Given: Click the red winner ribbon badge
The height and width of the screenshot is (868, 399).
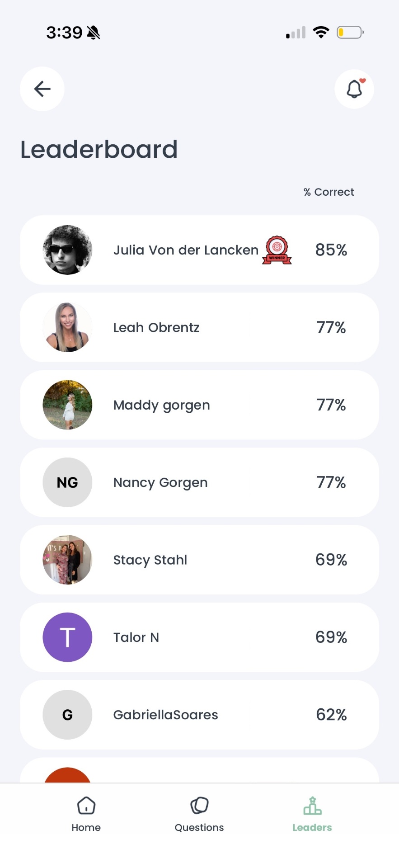Looking at the screenshot, I should click(277, 250).
